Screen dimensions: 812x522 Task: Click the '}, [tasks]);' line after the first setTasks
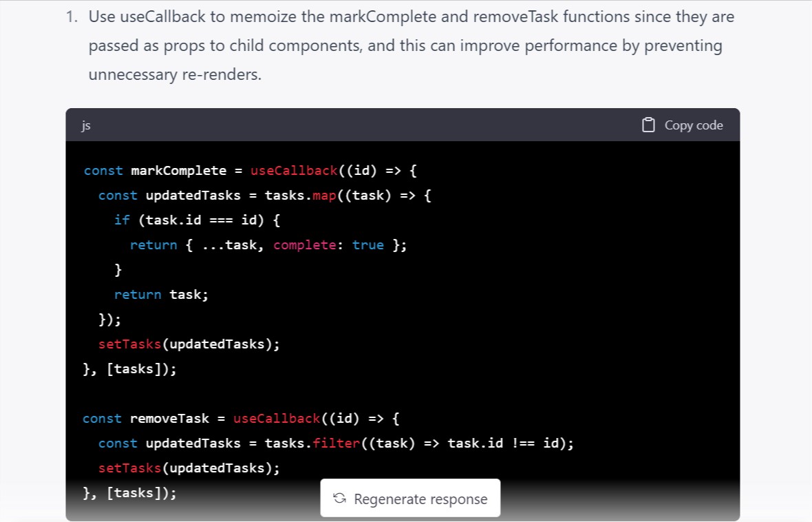pyautogui.click(x=129, y=369)
